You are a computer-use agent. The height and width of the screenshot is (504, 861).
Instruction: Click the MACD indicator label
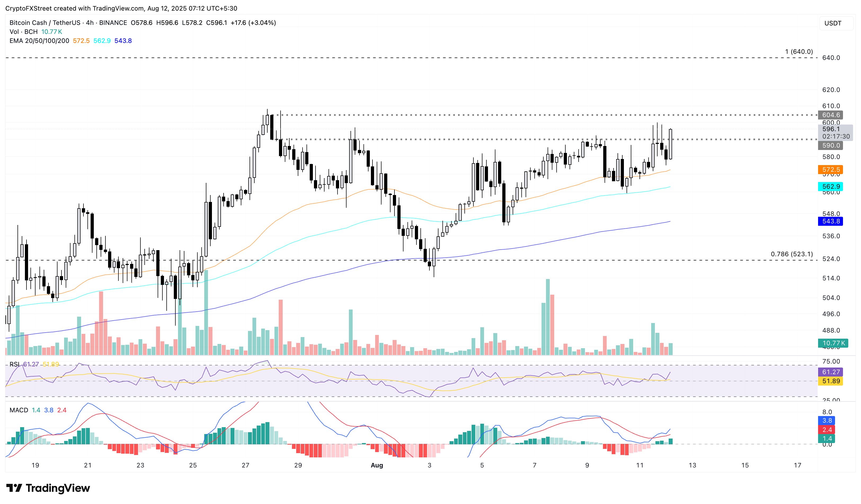[19, 410]
